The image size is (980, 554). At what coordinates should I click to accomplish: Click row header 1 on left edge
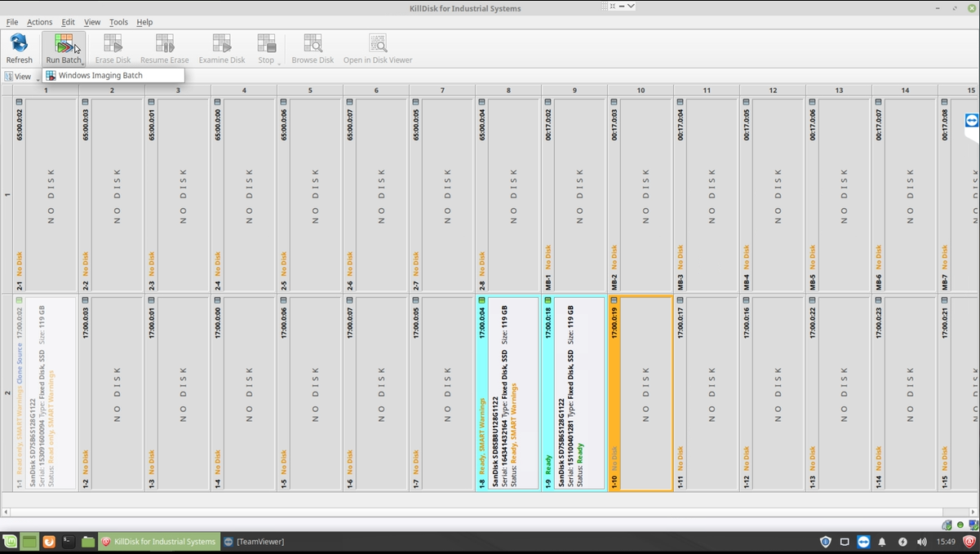7,195
